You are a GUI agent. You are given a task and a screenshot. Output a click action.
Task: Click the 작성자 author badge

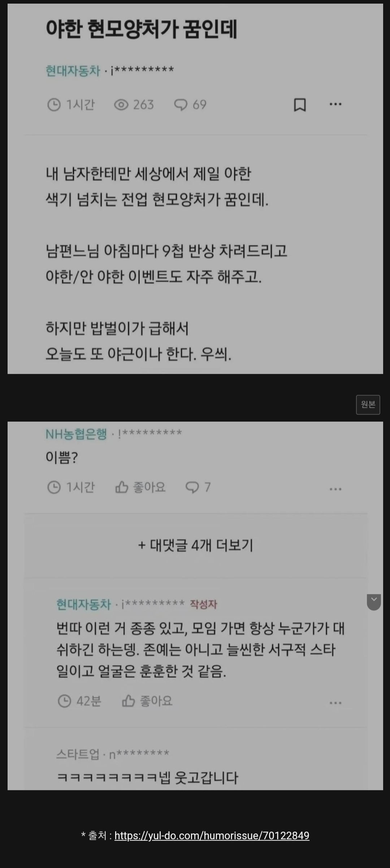click(203, 604)
